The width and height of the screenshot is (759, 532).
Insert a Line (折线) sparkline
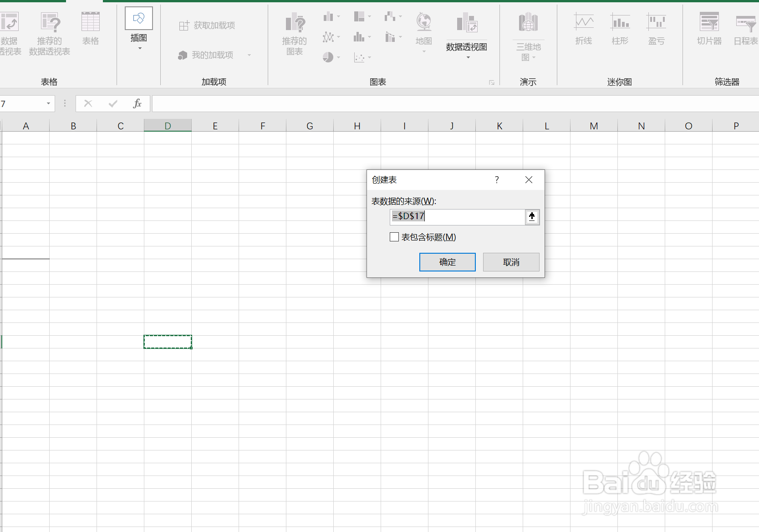tap(584, 28)
